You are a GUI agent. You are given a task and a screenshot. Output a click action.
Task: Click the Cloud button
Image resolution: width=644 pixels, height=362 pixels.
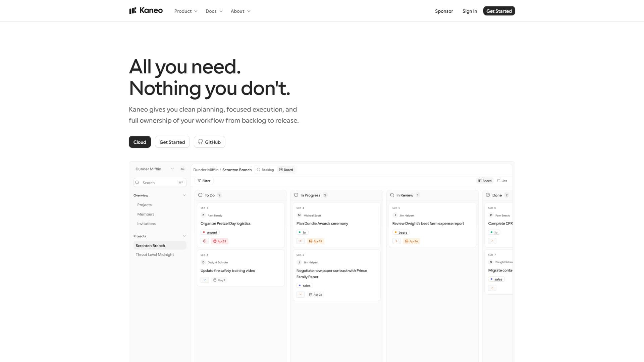(x=140, y=142)
